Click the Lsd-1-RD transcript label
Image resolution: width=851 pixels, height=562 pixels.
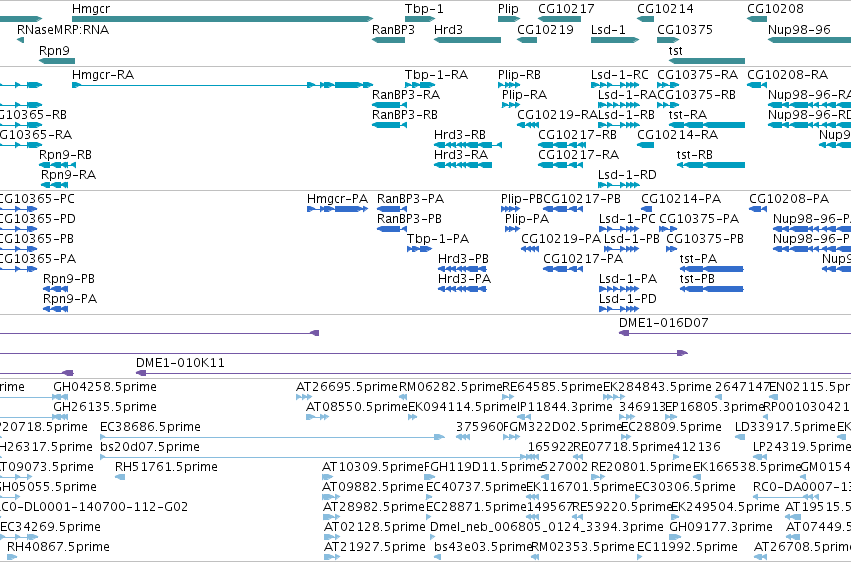click(627, 175)
